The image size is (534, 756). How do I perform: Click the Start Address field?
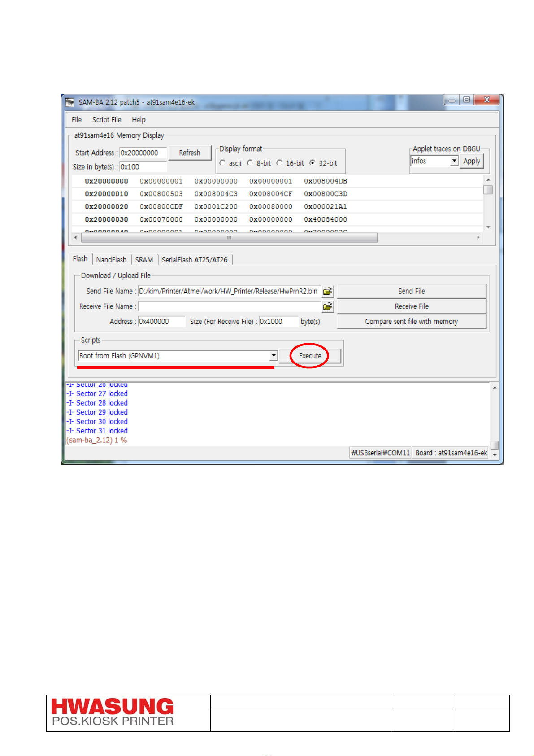pyautogui.click(x=143, y=153)
